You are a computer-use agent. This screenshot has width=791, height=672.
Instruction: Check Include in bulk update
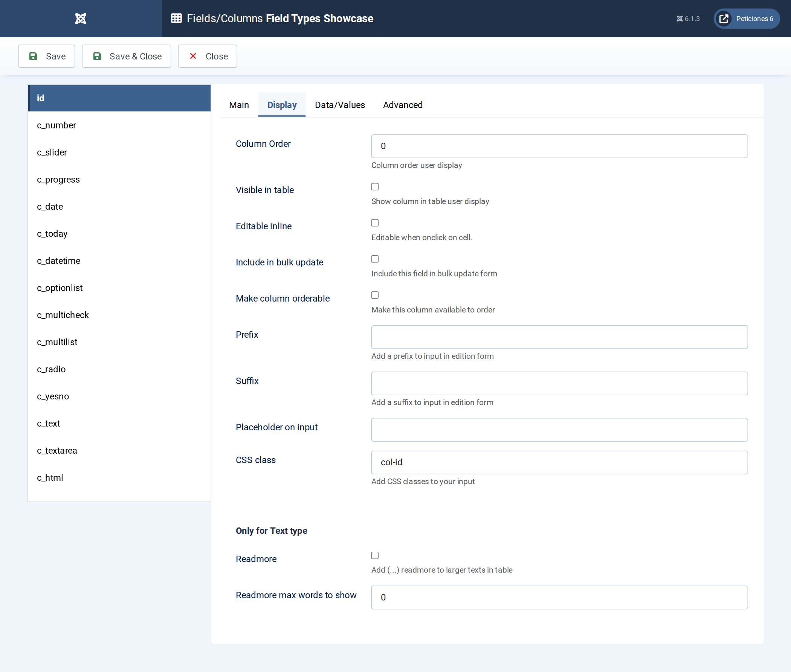point(375,259)
